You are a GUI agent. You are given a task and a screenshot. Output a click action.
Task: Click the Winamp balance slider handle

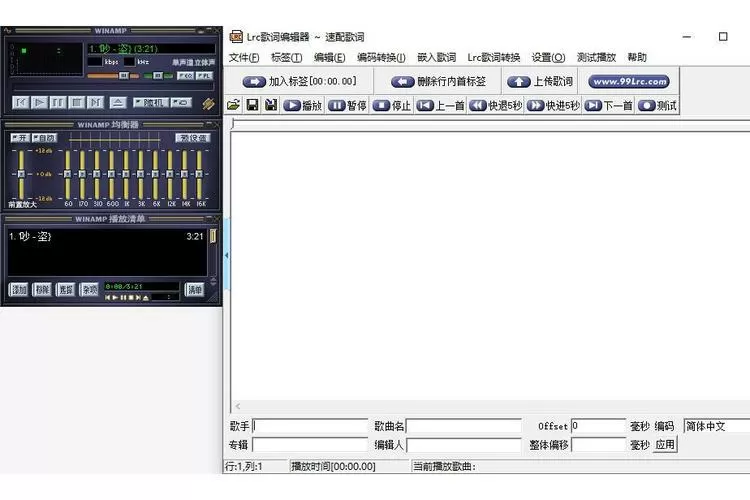click(x=157, y=76)
